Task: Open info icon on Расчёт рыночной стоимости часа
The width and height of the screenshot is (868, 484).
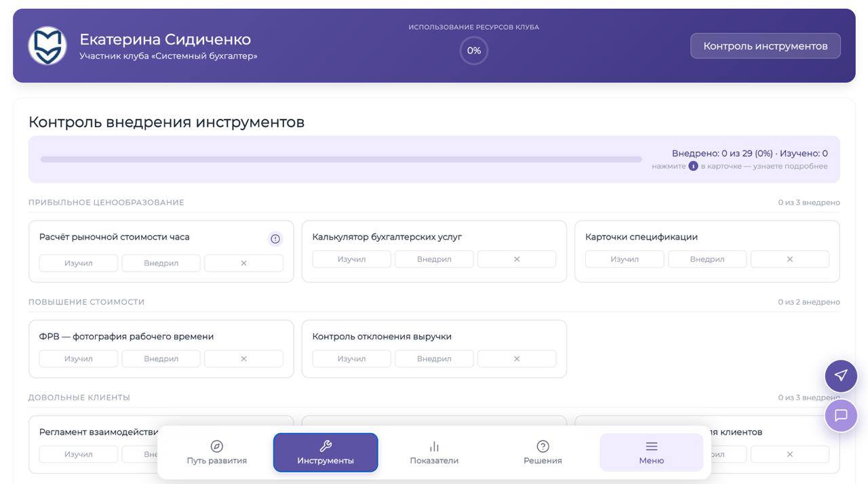Action: 275,239
